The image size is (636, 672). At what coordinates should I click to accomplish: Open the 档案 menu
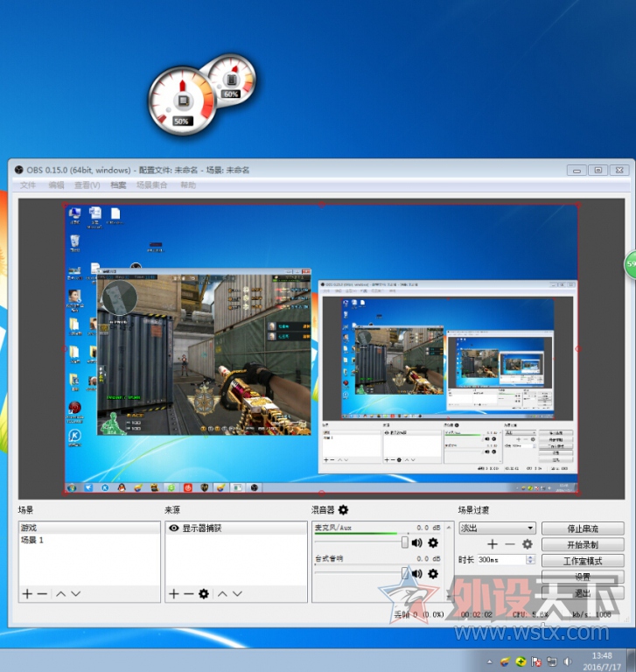(118, 185)
